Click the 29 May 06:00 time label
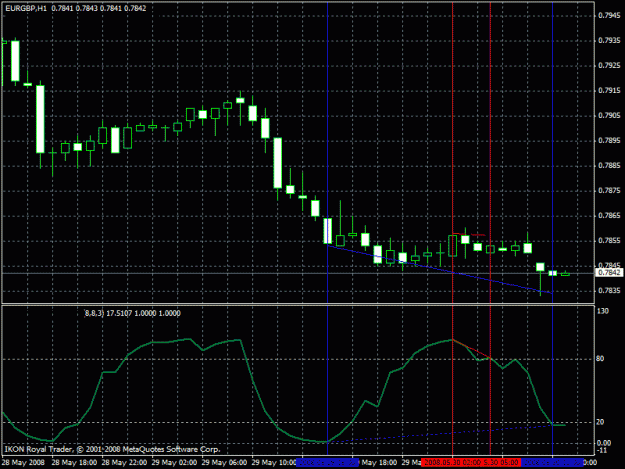 click(224, 463)
